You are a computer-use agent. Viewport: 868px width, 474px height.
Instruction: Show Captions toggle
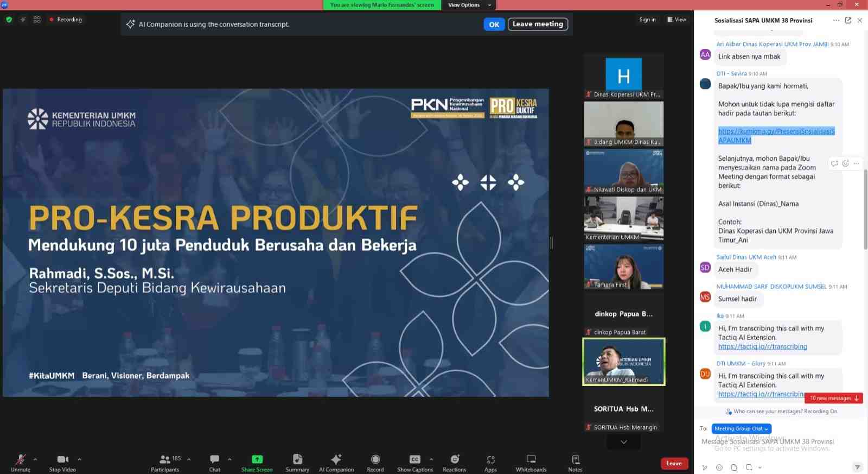415,463
